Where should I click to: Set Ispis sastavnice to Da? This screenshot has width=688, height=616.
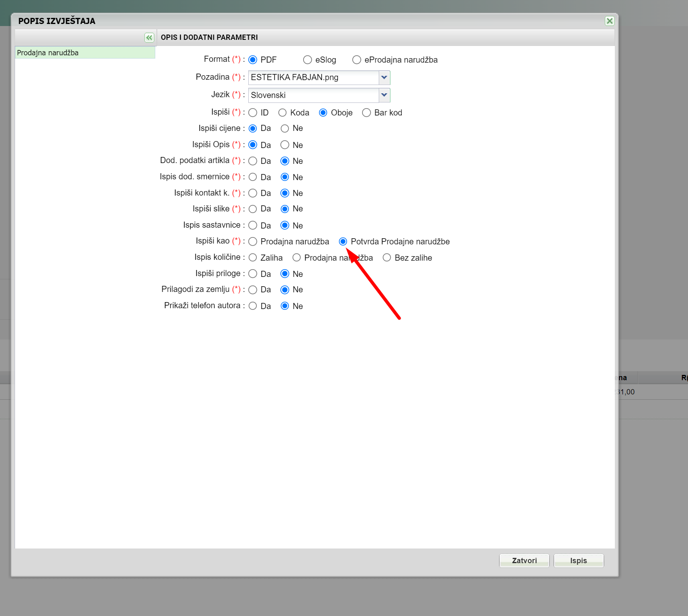(x=253, y=225)
